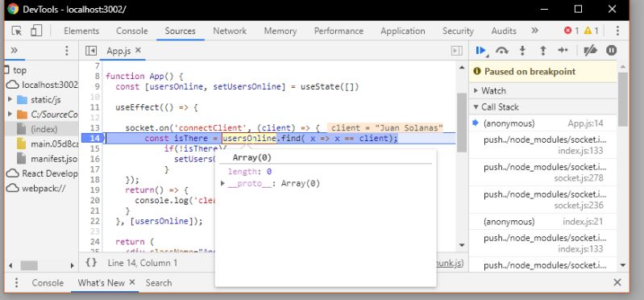This screenshot has width=644, height=300.
Task: Close the What's New drawer tab
Action: (x=132, y=282)
